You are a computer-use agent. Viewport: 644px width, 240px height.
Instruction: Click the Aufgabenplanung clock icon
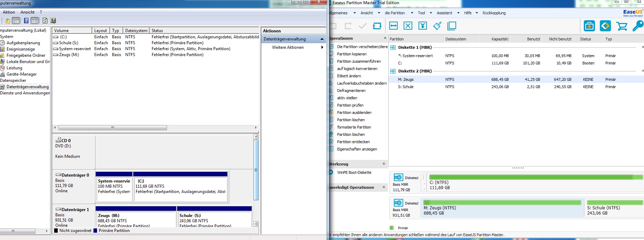pyautogui.click(x=2, y=43)
